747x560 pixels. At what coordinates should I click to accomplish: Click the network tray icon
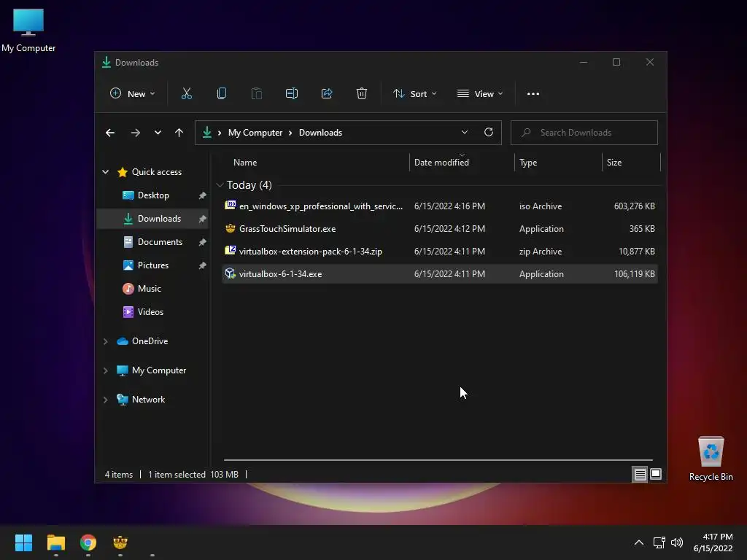pos(659,542)
